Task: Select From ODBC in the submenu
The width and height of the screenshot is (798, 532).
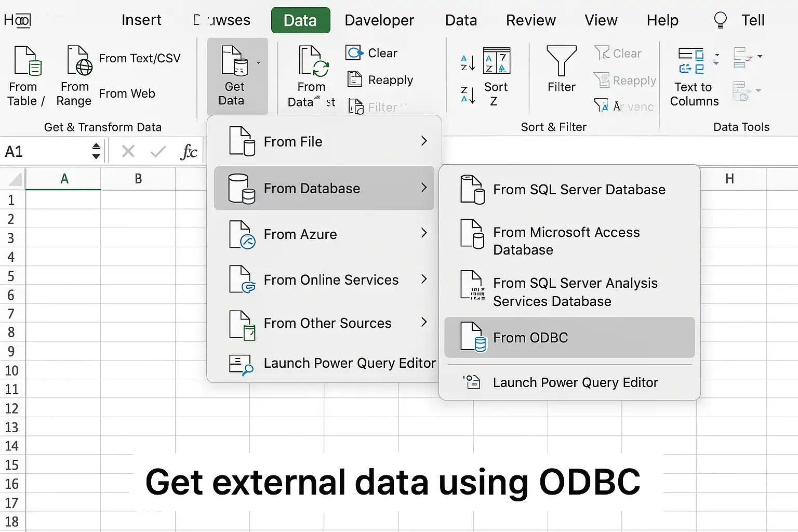Action: point(569,338)
